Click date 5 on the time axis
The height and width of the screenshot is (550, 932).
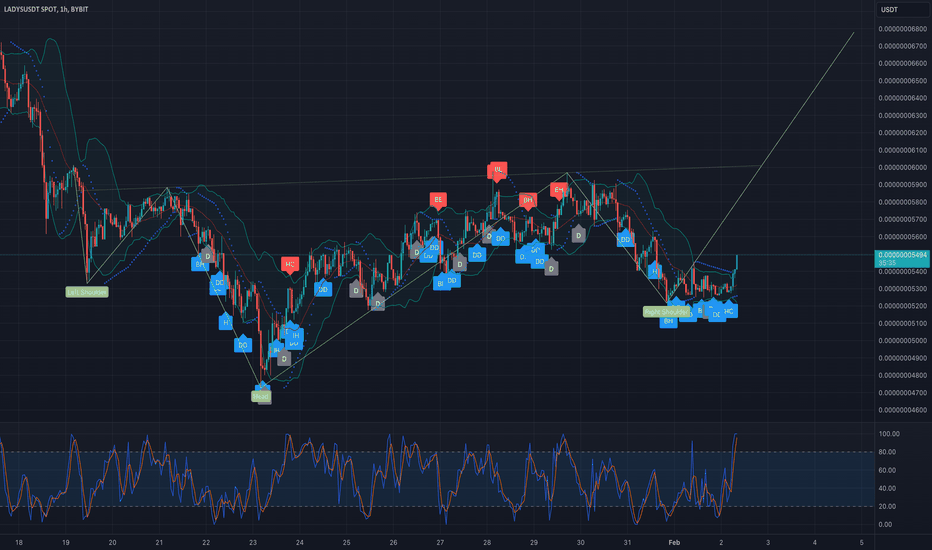pyautogui.click(x=861, y=542)
